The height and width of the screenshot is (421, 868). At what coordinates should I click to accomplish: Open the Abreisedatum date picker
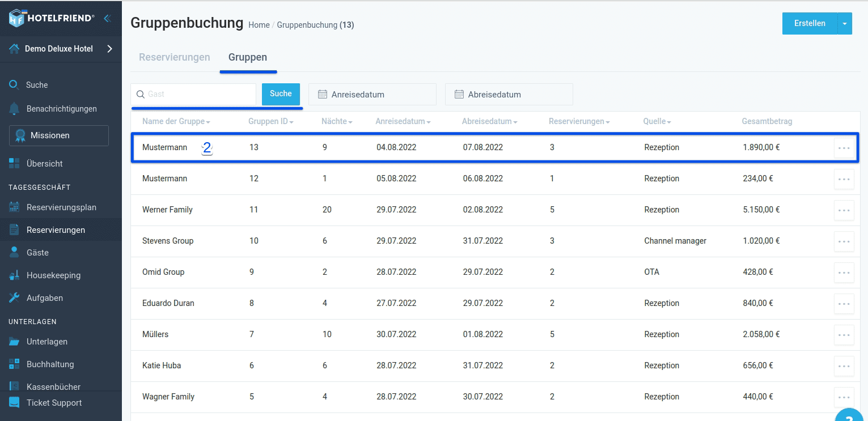pyautogui.click(x=509, y=95)
